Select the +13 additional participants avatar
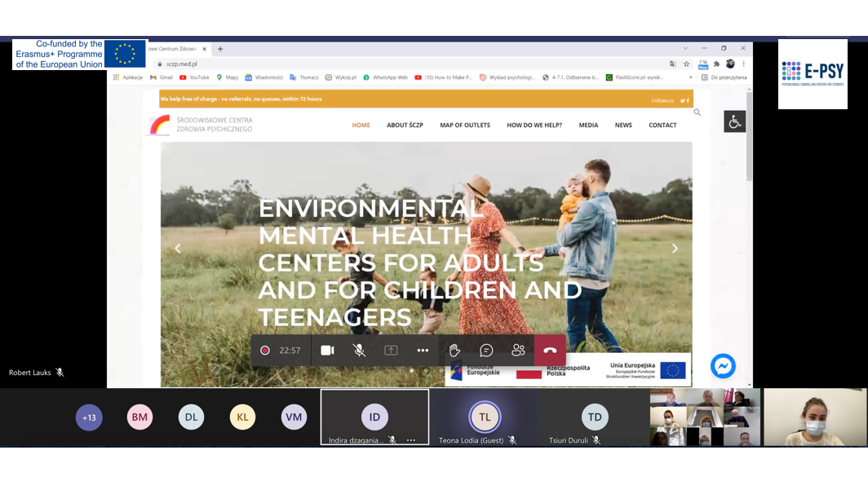 (89, 417)
